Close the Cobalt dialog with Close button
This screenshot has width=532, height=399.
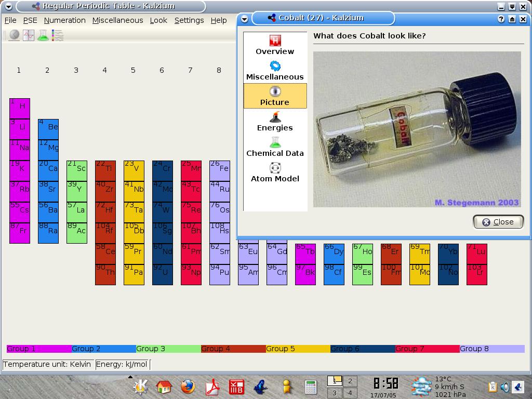tap(498, 222)
